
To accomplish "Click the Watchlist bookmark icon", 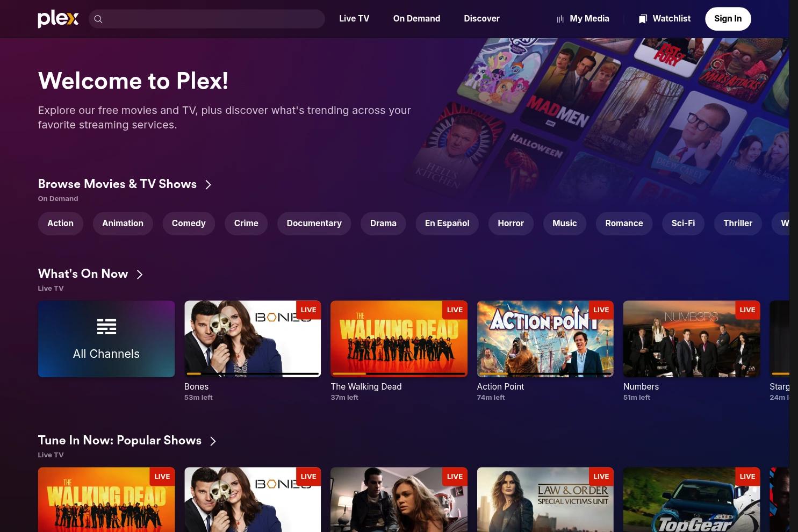I will point(643,19).
